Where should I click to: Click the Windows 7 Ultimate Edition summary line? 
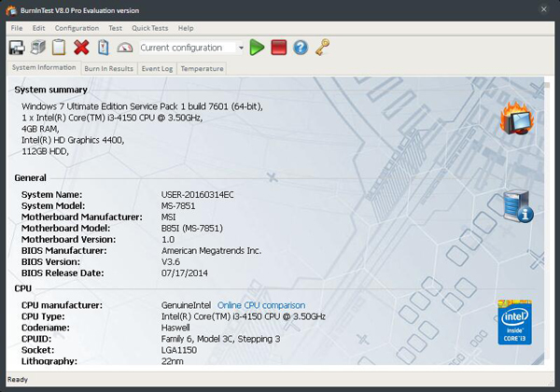[x=142, y=106]
